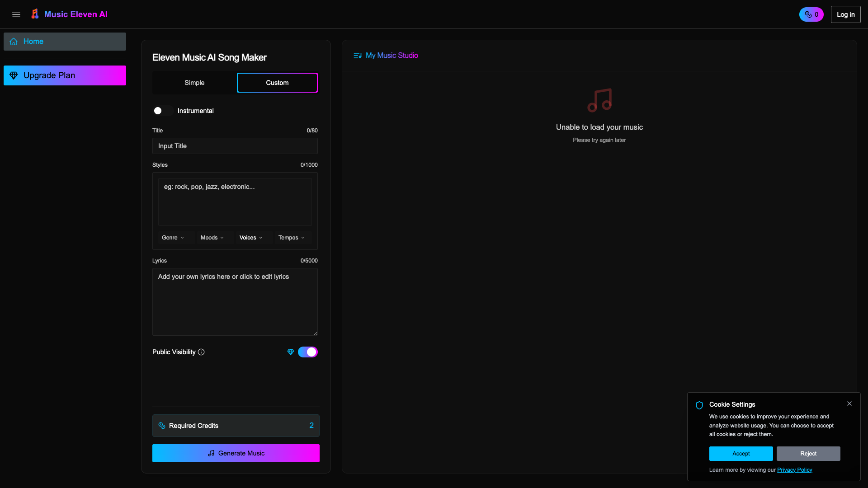Click the Music Eleven AI logo icon
The width and height of the screenshot is (868, 488).
pos(35,14)
